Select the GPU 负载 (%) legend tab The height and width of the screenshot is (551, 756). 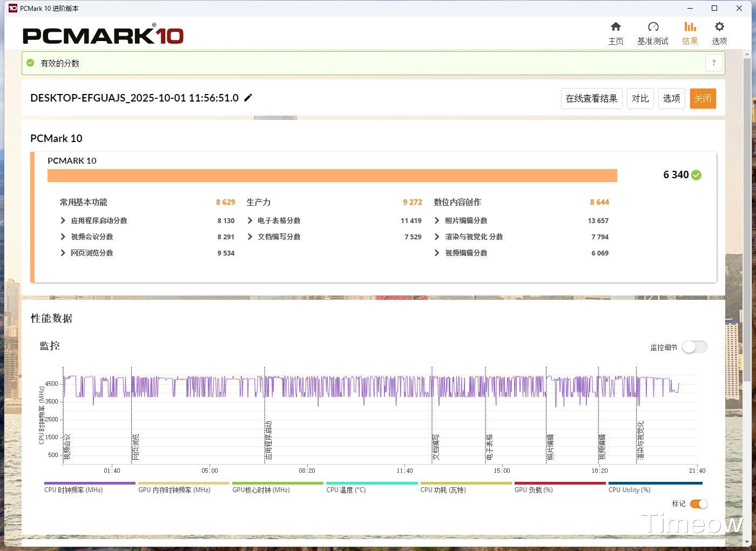coord(560,487)
